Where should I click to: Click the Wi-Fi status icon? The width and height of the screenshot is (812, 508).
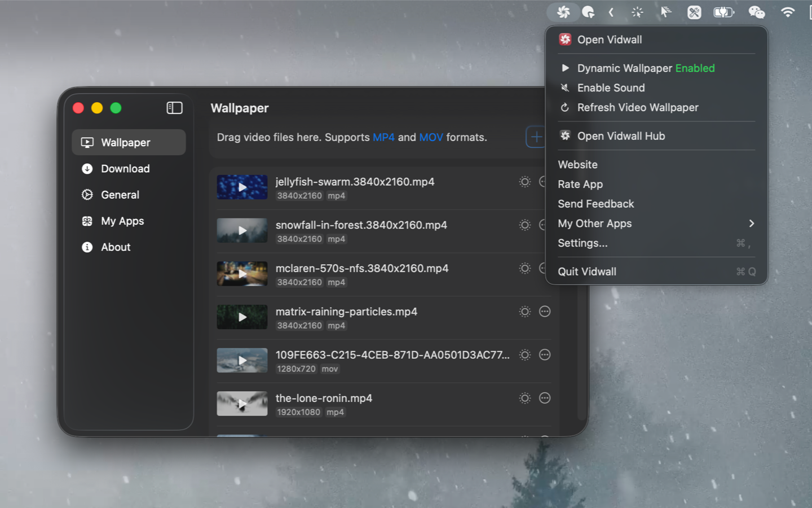787,12
